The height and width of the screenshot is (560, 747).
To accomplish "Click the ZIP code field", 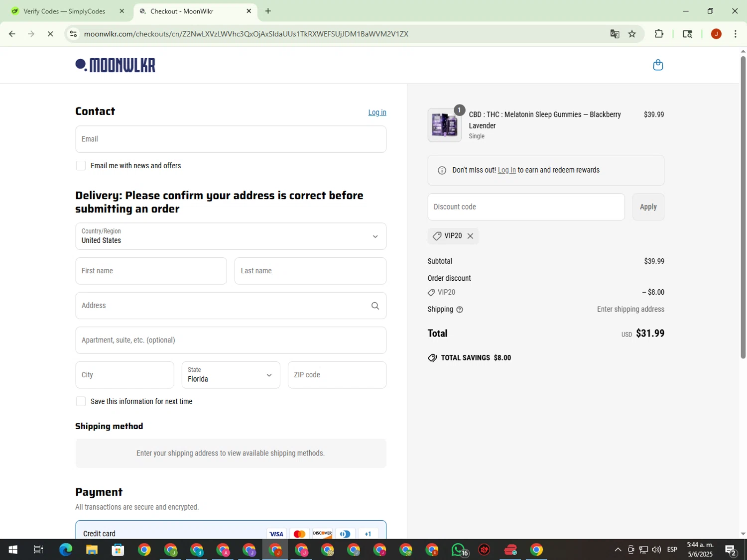I will click(x=337, y=375).
